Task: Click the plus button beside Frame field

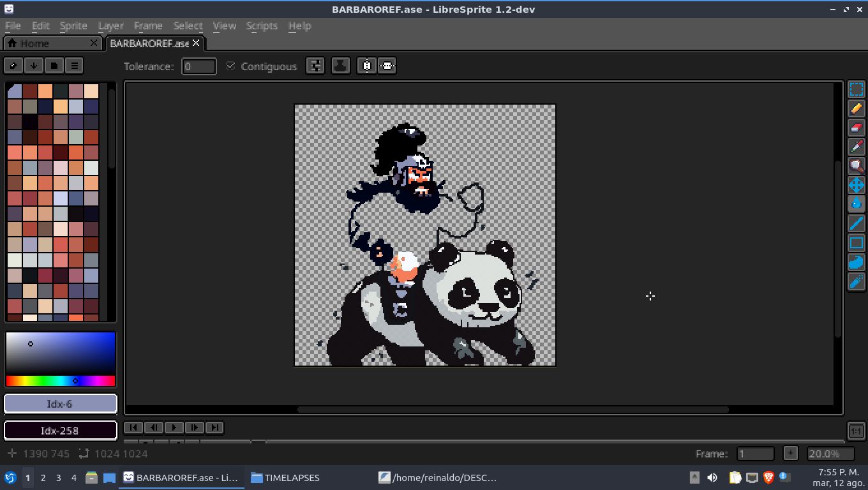Action: [x=790, y=453]
